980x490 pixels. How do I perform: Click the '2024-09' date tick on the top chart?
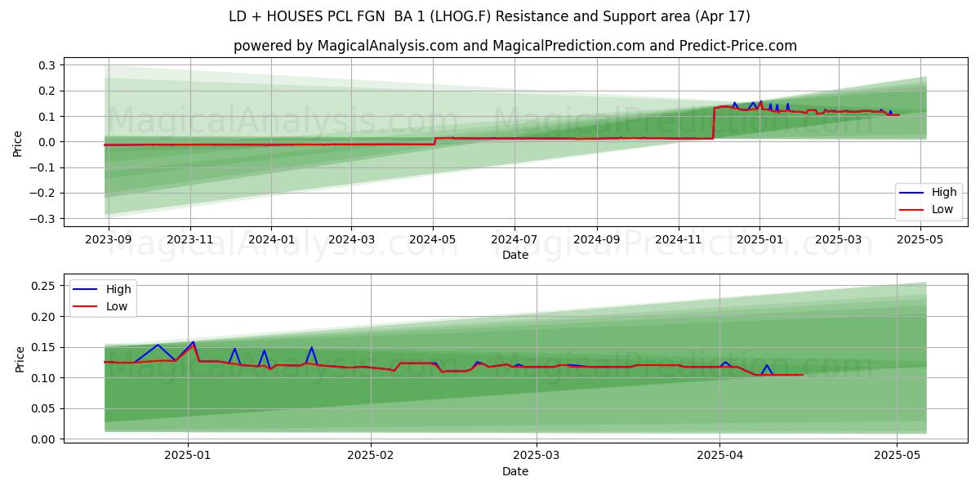597,238
